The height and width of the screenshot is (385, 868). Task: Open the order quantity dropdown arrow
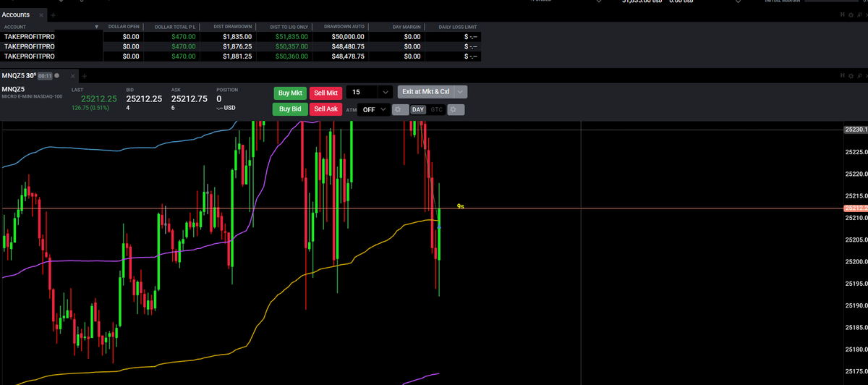pyautogui.click(x=386, y=92)
